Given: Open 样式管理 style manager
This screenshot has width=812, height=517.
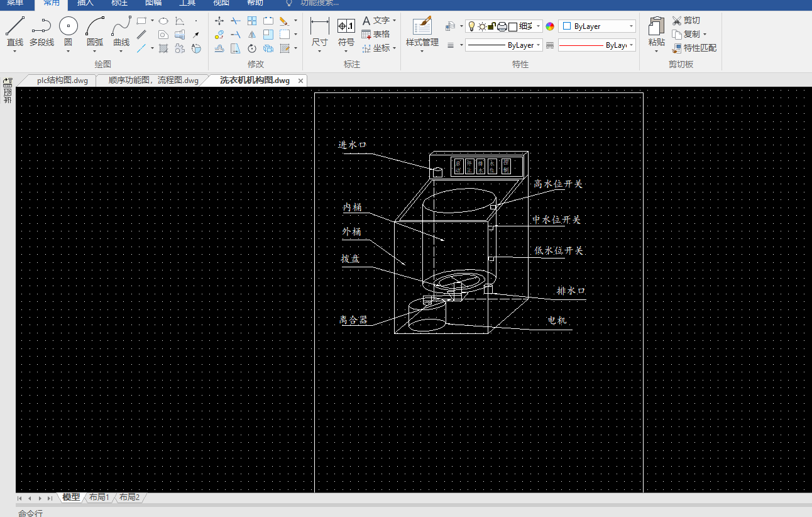Looking at the screenshot, I should pos(422,32).
